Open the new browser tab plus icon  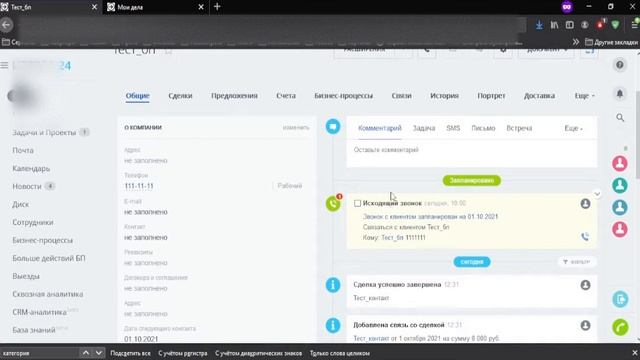coord(217,7)
